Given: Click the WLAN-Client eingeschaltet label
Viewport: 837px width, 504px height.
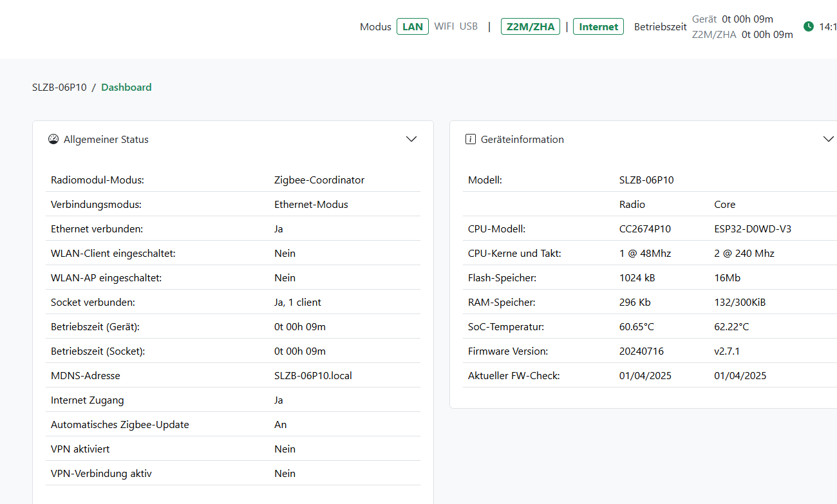Looking at the screenshot, I should pos(113,254).
